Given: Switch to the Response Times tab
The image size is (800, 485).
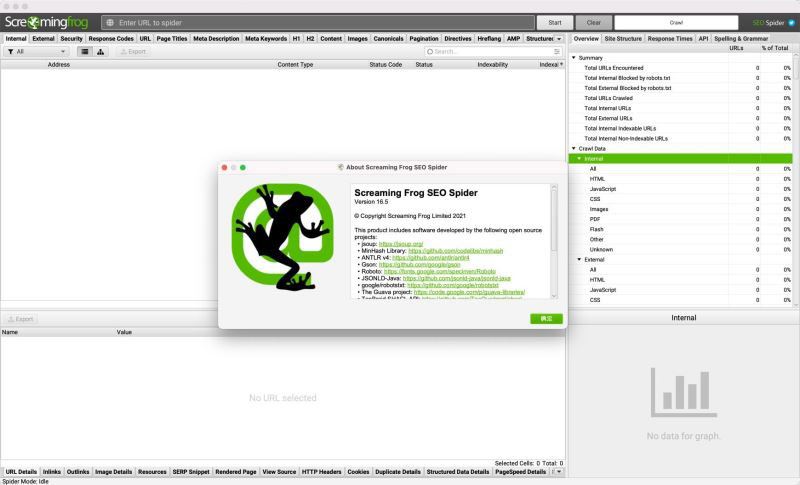Looking at the screenshot, I should click(x=670, y=39).
